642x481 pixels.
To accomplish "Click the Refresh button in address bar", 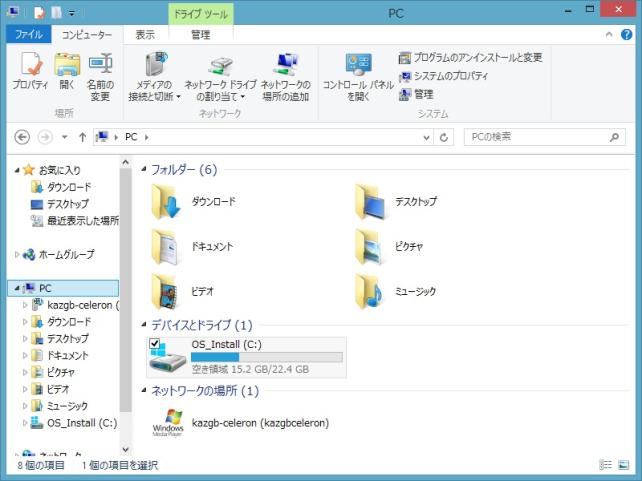I will tap(443, 138).
